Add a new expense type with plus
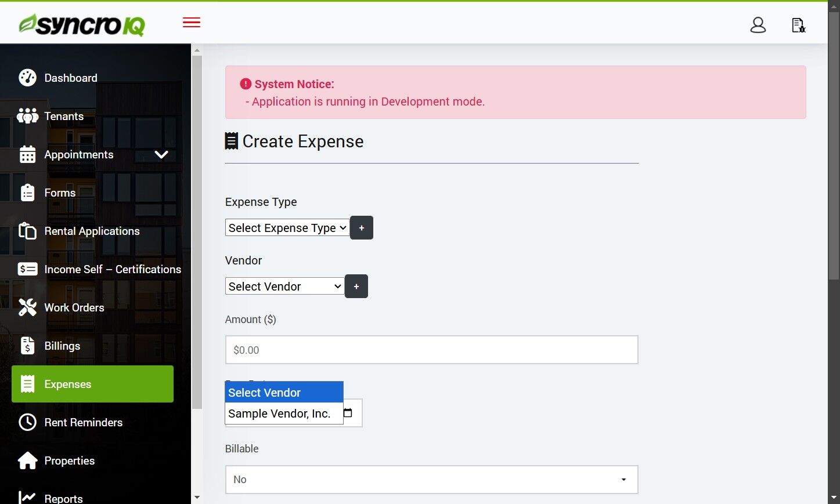Image resolution: width=840 pixels, height=504 pixels. [x=362, y=228]
